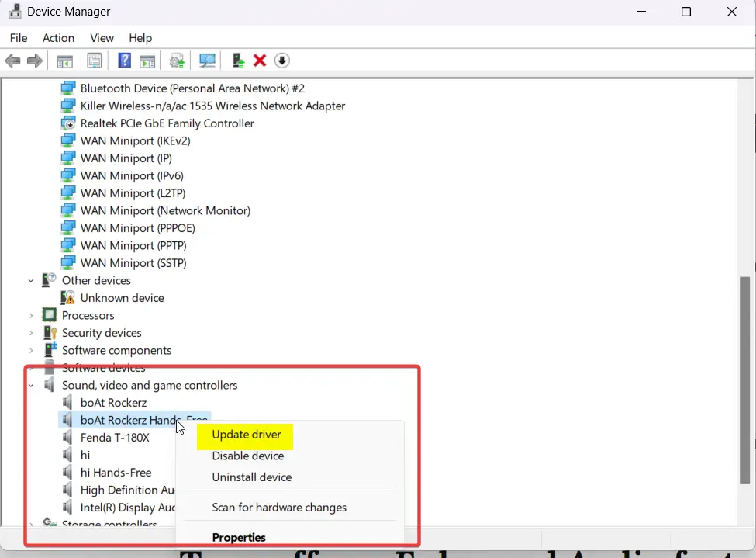Click Show/Hide Console Tree toolbar icon
Viewport: 756px width, 558px height.
[x=64, y=61]
